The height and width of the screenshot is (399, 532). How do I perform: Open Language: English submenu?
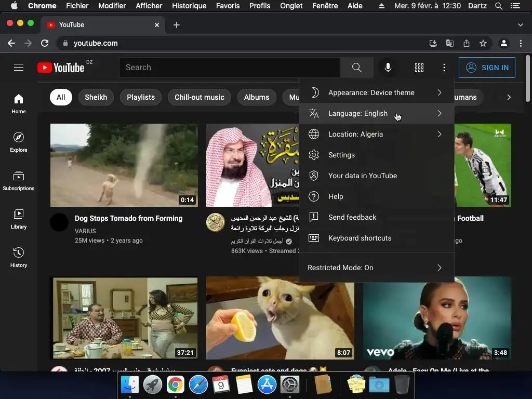point(376,113)
